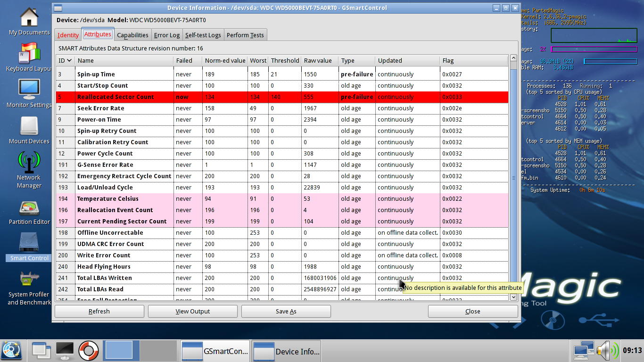Open the System Profiler and Benchmark icon

(x=29, y=288)
